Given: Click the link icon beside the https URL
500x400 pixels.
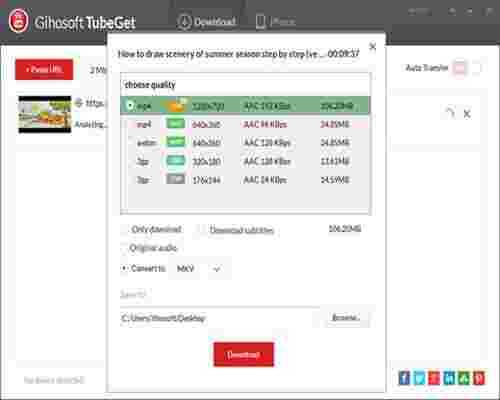Looking at the screenshot, I should (79, 103).
